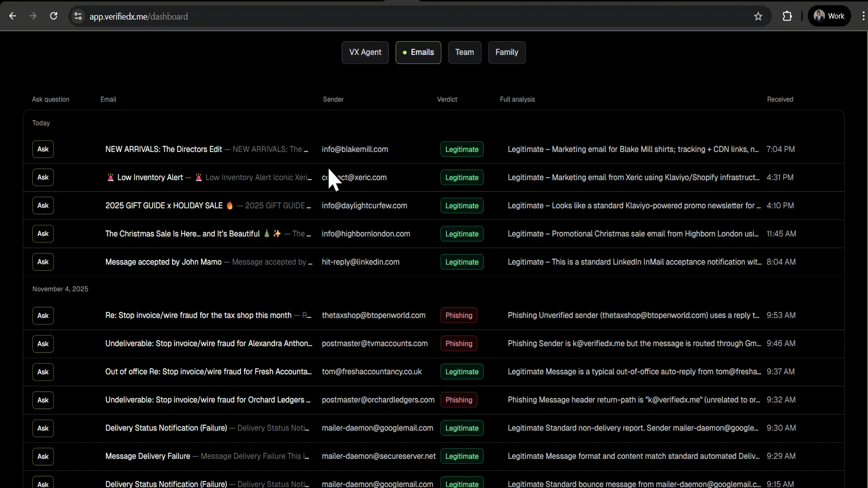Screen dimensions: 868x488
Task: Click the Legitimate verdict for the Christmas Sale email
Action: tap(462, 234)
